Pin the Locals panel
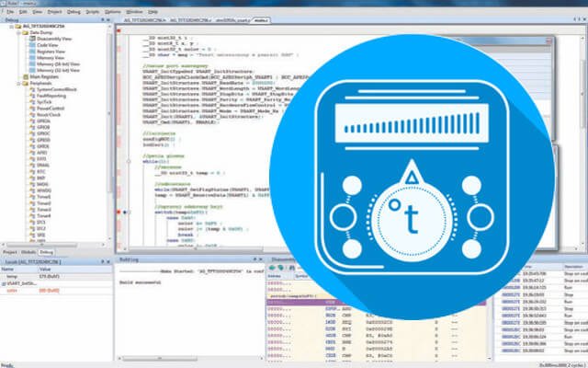This screenshot has width=588, height=368. coord(102,261)
